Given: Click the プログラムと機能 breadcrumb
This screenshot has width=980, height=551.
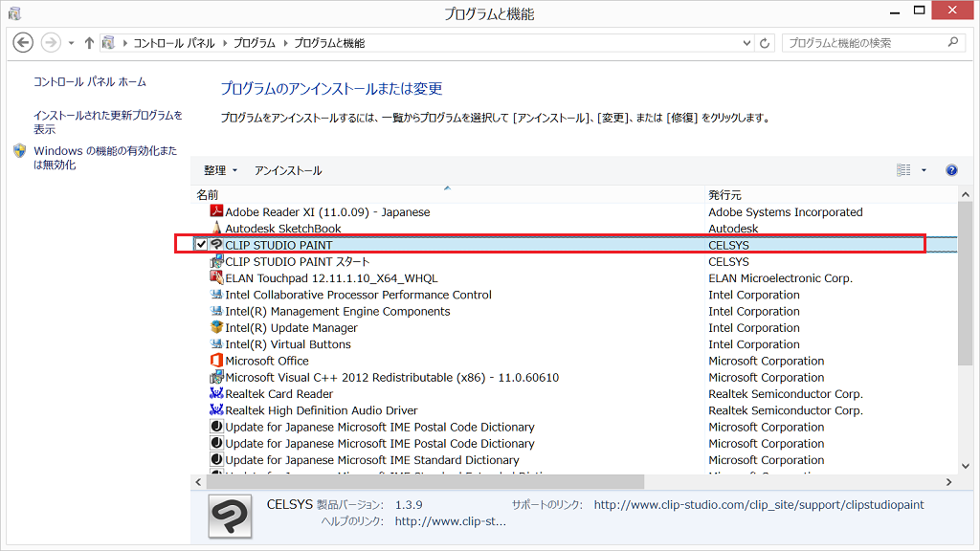Looking at the screenshot, I should coord(329,43).
